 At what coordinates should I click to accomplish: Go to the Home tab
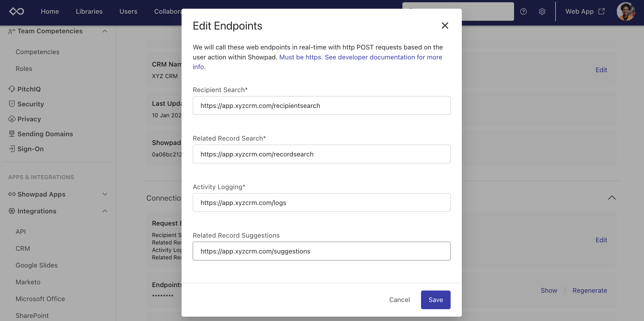[50, 12]
